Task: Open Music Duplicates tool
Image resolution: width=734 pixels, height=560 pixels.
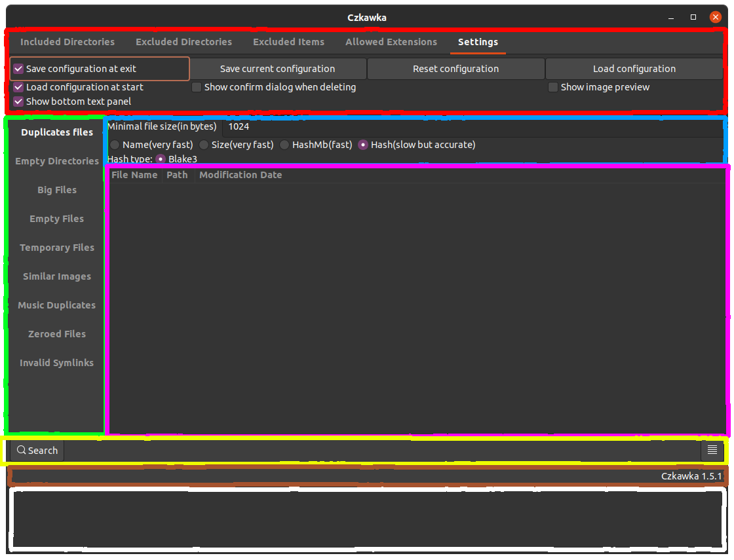Action: click(x=56, y=305)
